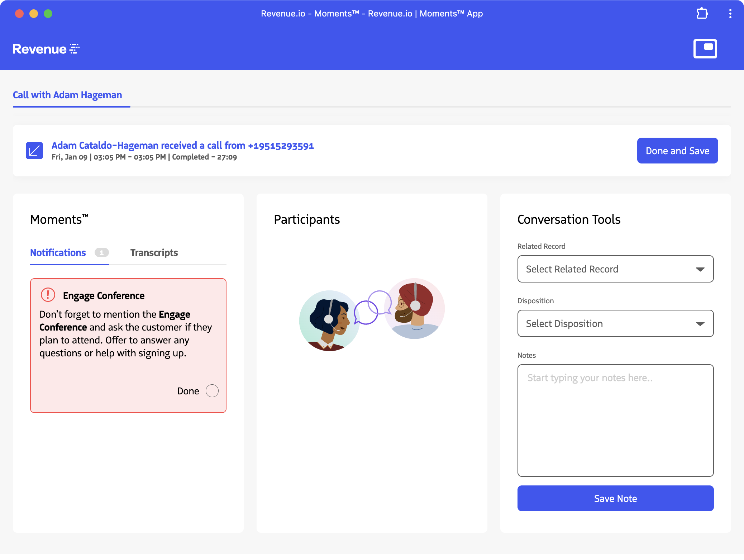
Task: Switch to the Transcripts tab
Action: 154,253
